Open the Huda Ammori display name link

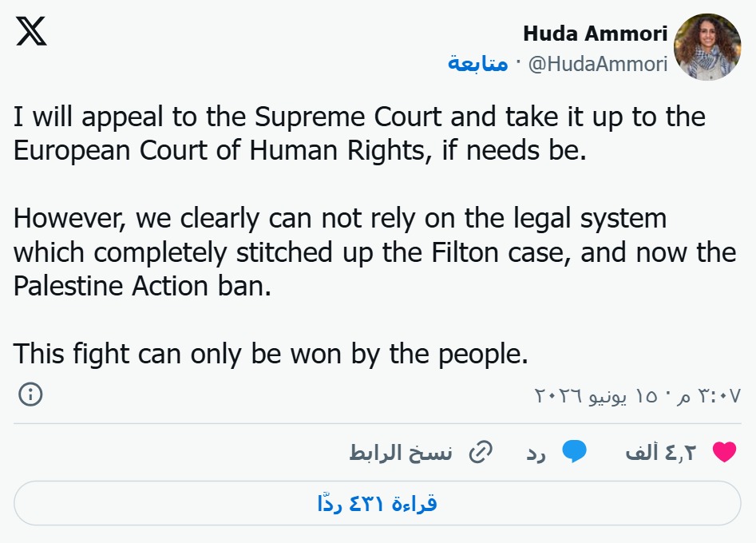(595, 34)
